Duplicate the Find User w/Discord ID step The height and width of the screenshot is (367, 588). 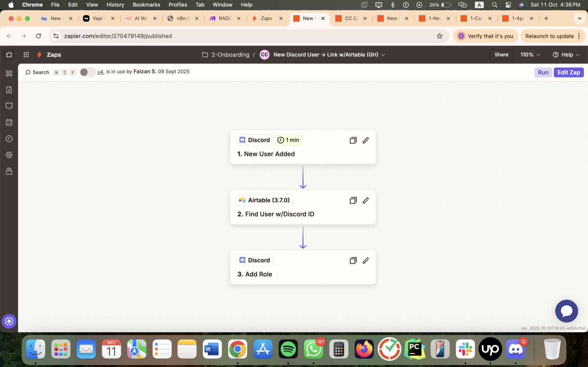(353, 201)
